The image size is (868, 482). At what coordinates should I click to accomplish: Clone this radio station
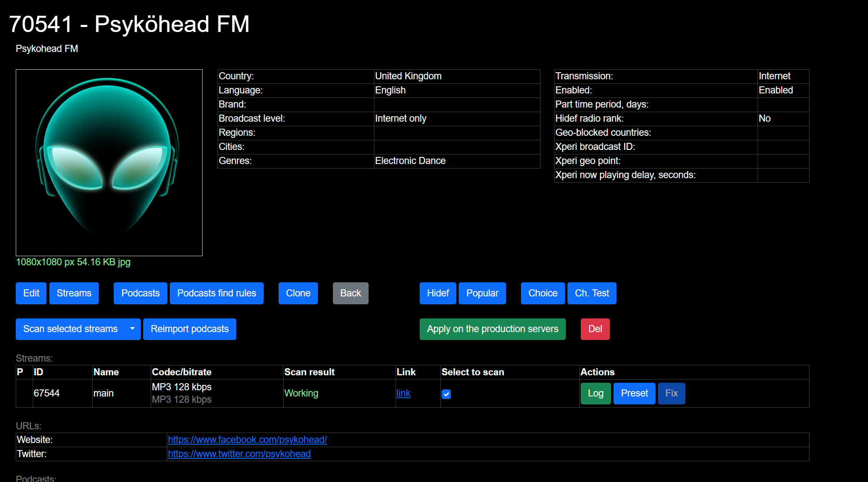pos(298,293)
